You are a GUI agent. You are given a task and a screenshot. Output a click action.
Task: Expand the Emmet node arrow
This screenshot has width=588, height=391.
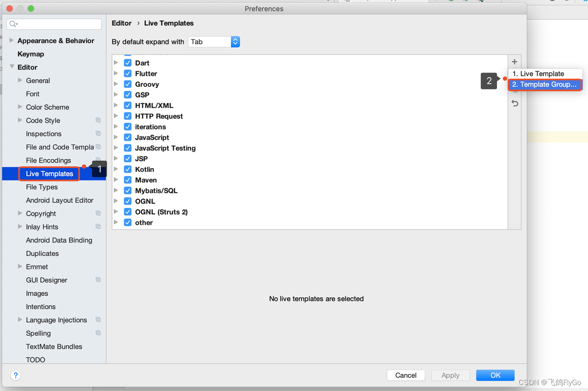[20, 266]
